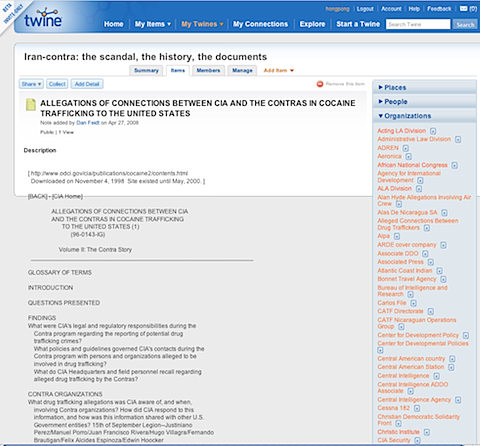Click the plus icon beside Aeronica
Image resolution: width=480 pixels, height=446 pixels.
(409, 156)
